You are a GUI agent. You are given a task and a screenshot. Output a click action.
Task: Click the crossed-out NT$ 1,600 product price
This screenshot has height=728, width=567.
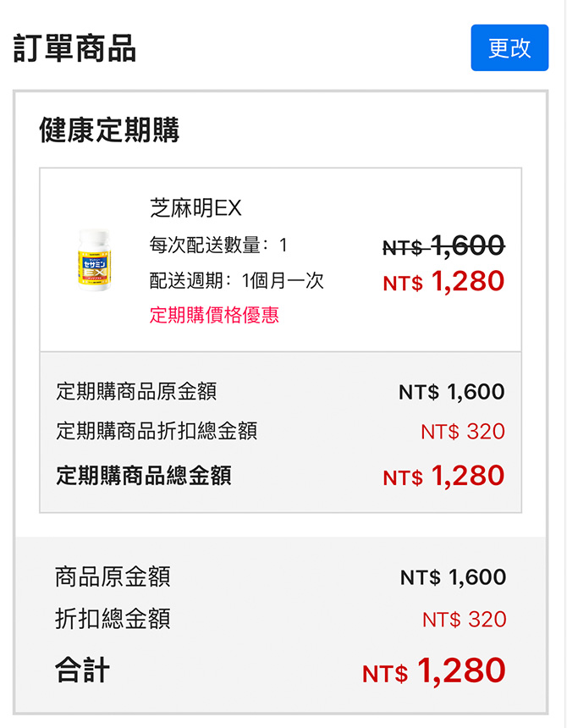pyautogui.click(x=443, y=246)
